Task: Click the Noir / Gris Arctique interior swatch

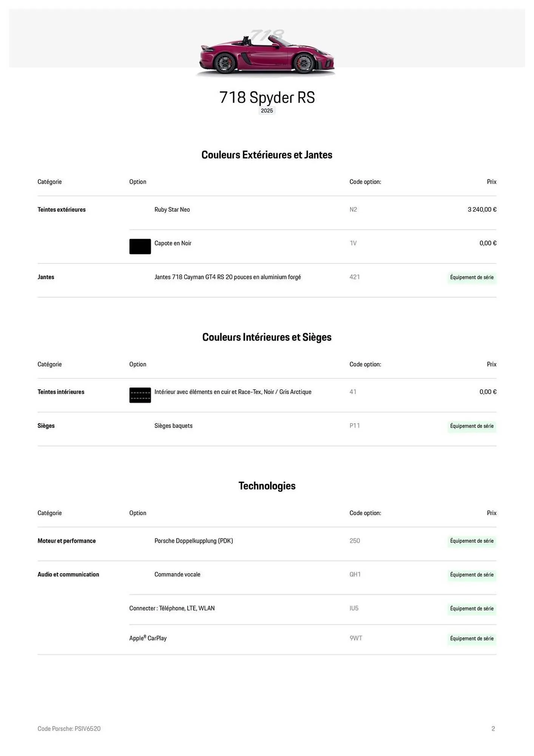Action: 140,395
